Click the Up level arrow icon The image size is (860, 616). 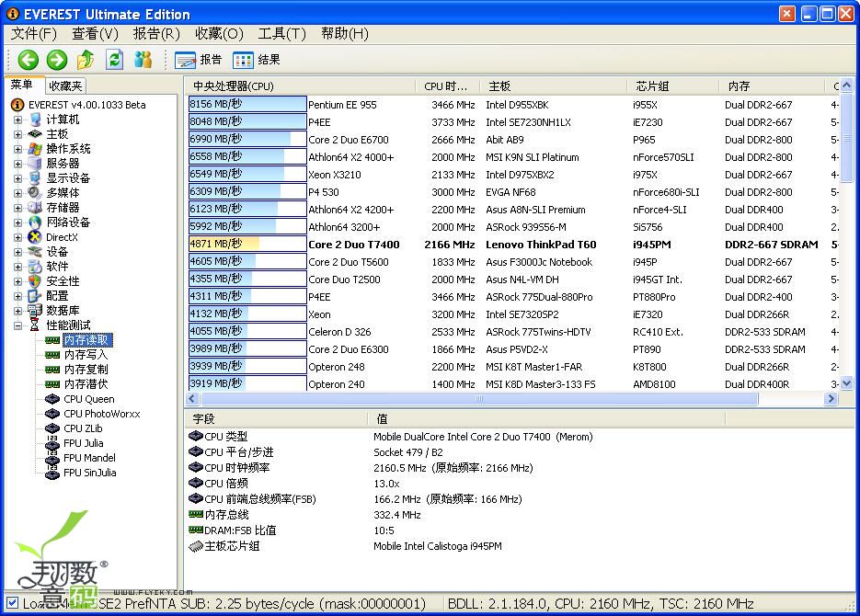86,59
